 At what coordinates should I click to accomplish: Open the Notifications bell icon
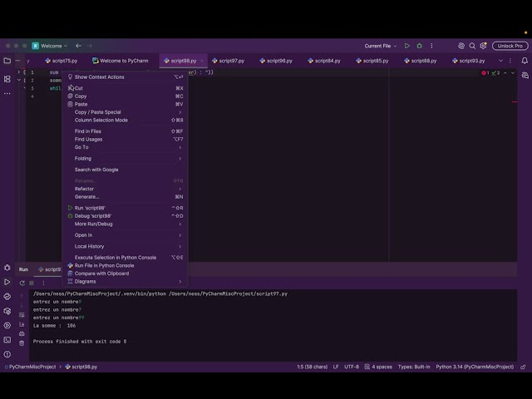coord(525,61)
